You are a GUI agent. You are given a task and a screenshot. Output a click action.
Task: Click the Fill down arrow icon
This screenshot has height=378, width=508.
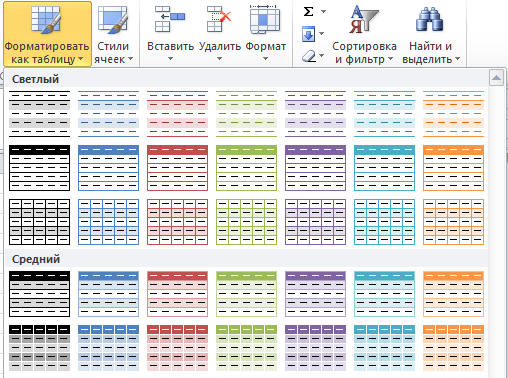(308, 34)
